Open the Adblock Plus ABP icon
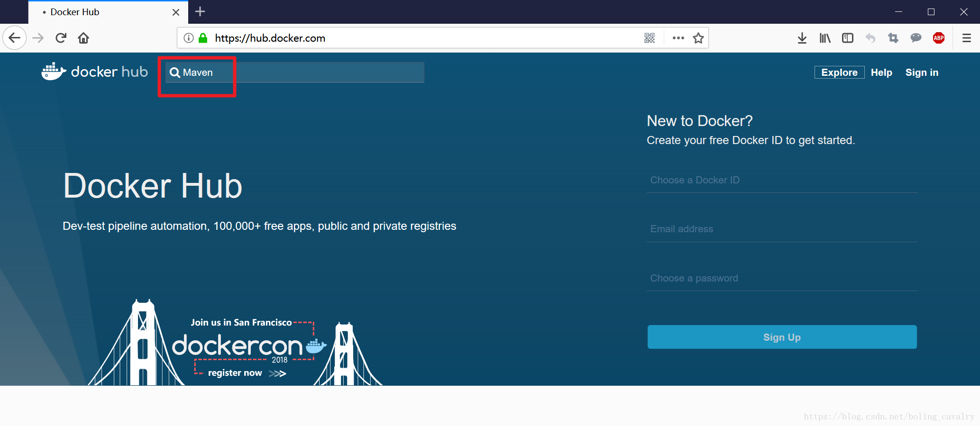980x426 pixels. tap(939, 38)
